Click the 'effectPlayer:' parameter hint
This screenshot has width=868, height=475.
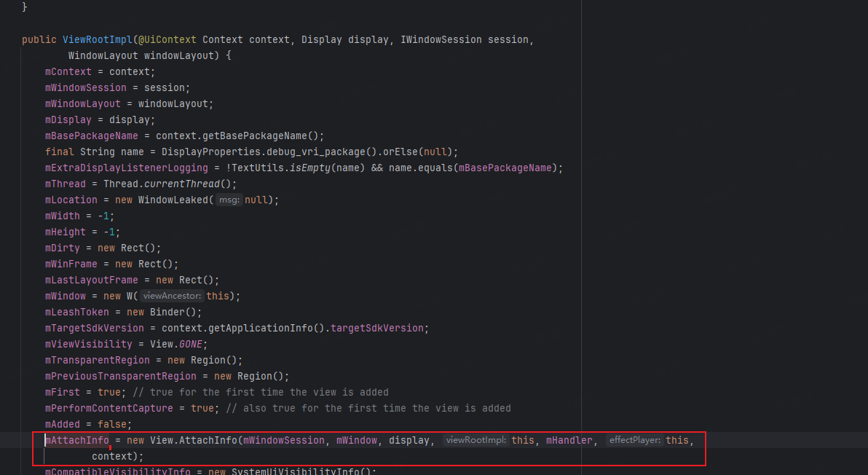click(634, 441)
